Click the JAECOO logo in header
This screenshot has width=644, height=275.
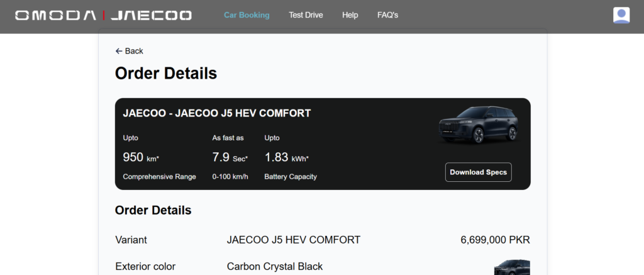151,15
